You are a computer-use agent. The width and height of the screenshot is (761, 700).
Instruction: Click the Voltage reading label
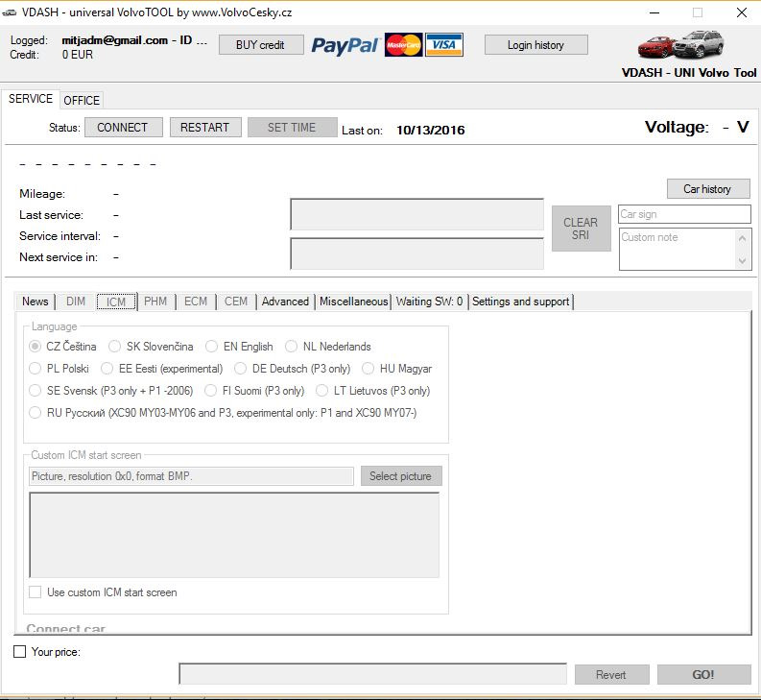pyautogui.click(x=677, y=128)
